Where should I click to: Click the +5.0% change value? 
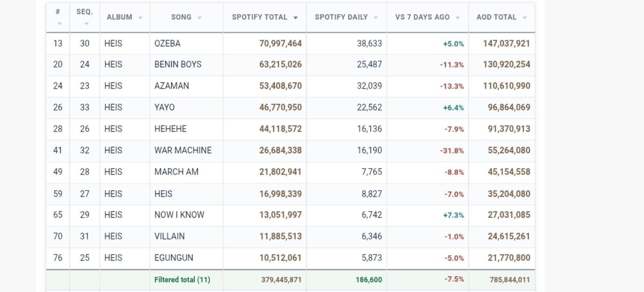(453, 44)
